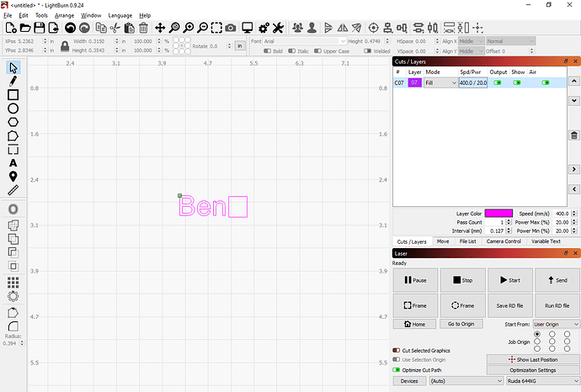Viewport: 581px width, 392px height.
Task: Toggle the aspect ratio lock
Action: [65, 46]
